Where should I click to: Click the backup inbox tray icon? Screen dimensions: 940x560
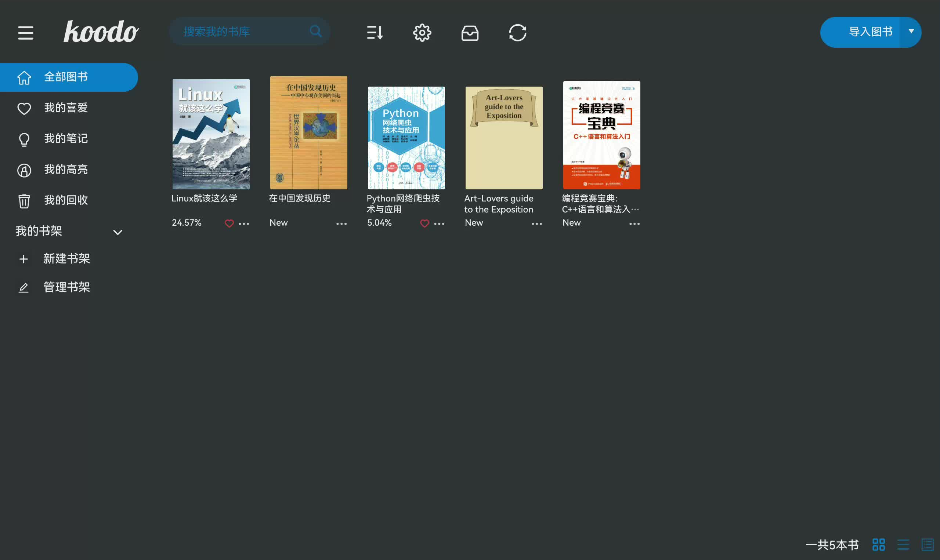(x=470, y=33)
